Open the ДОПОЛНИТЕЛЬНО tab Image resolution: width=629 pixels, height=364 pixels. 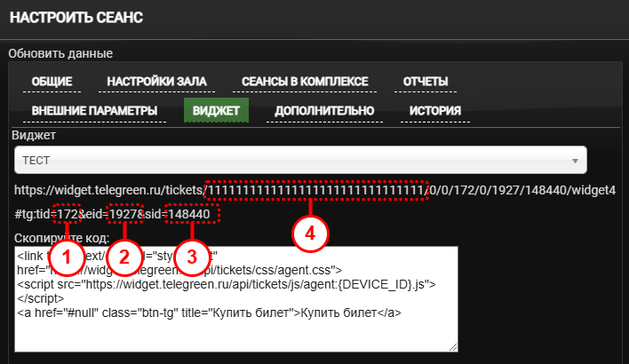click(324, 111)
